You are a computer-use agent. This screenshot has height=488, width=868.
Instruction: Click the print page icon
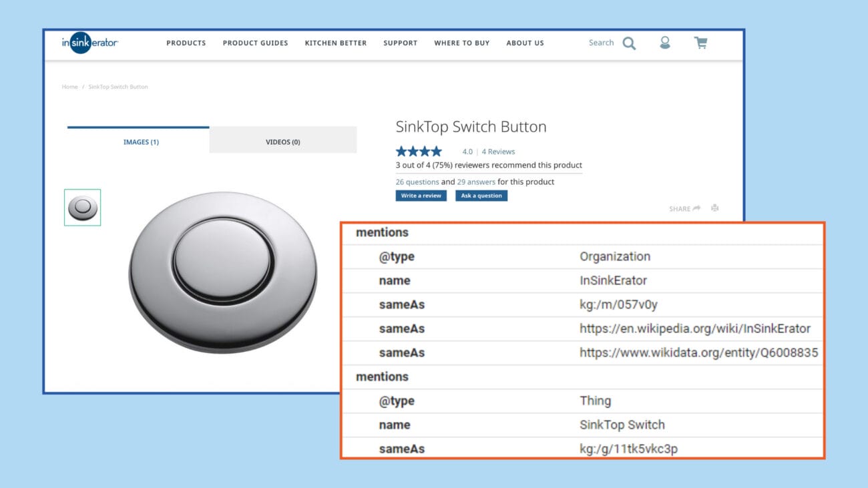pyautogui.click(x=714, y=208)
